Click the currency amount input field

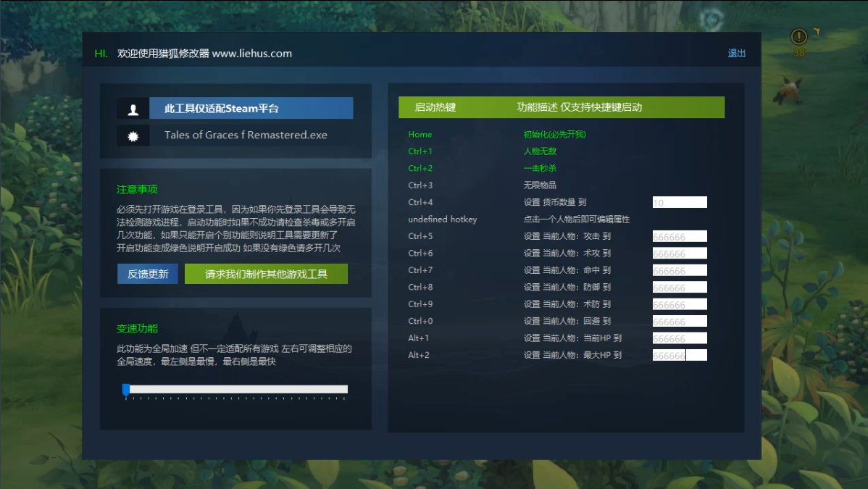coord(680,202)
